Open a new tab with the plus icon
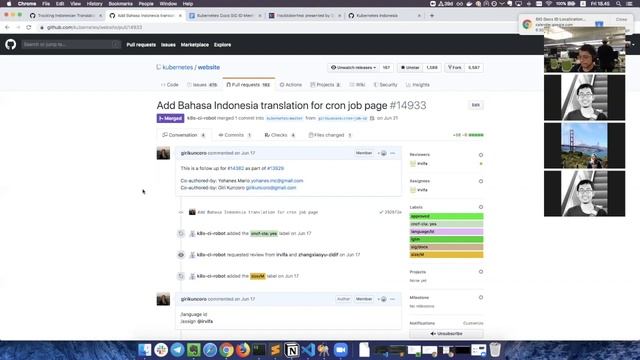640x360 pixels. [x=432, y=16]
